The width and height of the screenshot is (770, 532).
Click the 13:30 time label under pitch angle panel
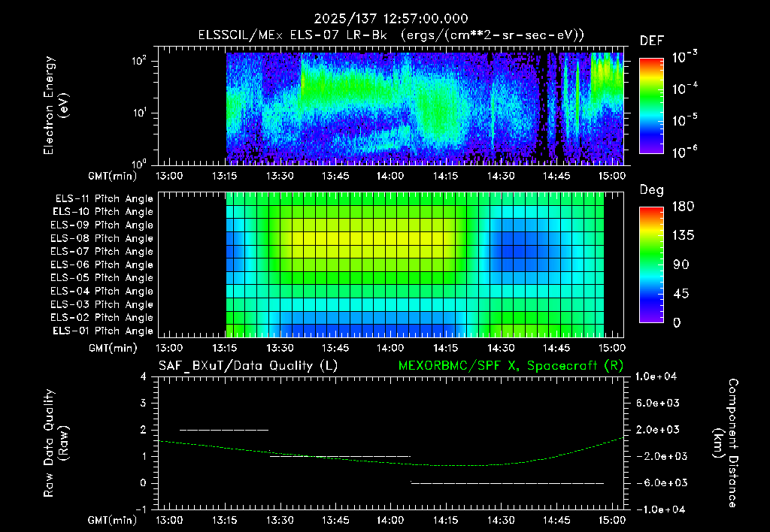(x=280, y=349)
